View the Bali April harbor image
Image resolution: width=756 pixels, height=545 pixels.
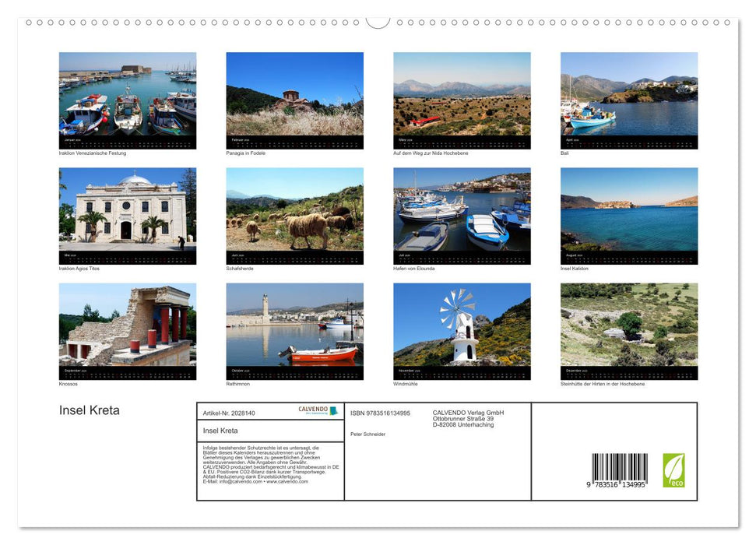click(629, 99)
